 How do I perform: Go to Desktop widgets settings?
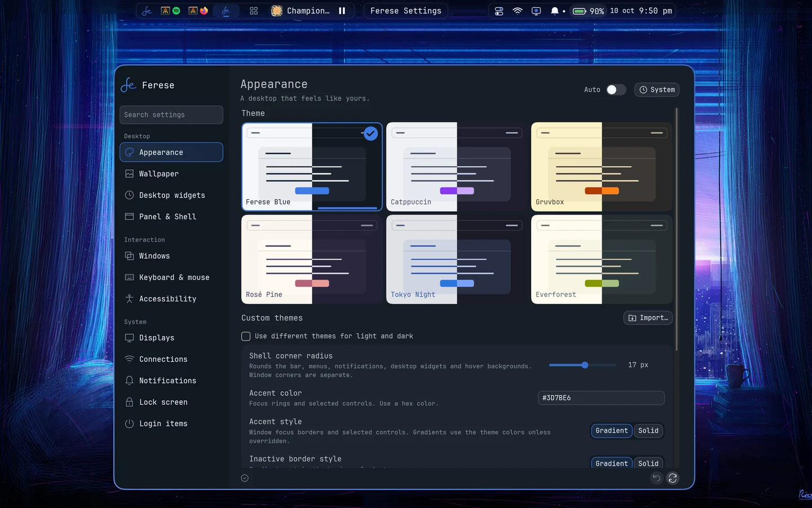pyautogui.click(x=171, y=195)
